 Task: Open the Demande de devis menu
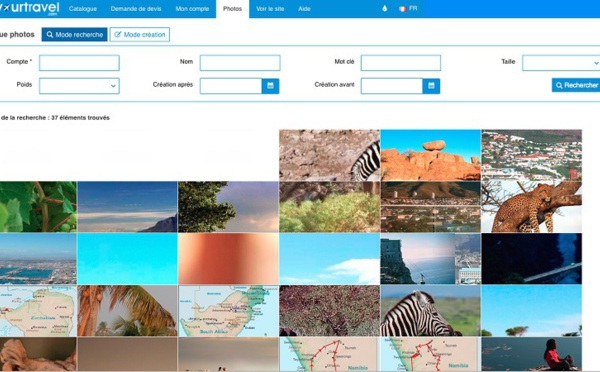136,8
